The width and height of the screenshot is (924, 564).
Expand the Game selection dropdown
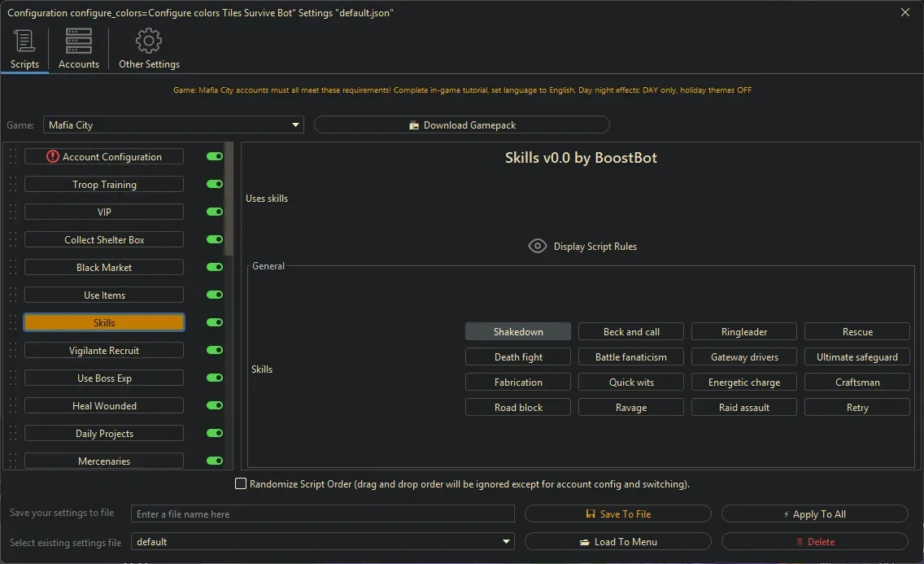click(x=295, y=125)
